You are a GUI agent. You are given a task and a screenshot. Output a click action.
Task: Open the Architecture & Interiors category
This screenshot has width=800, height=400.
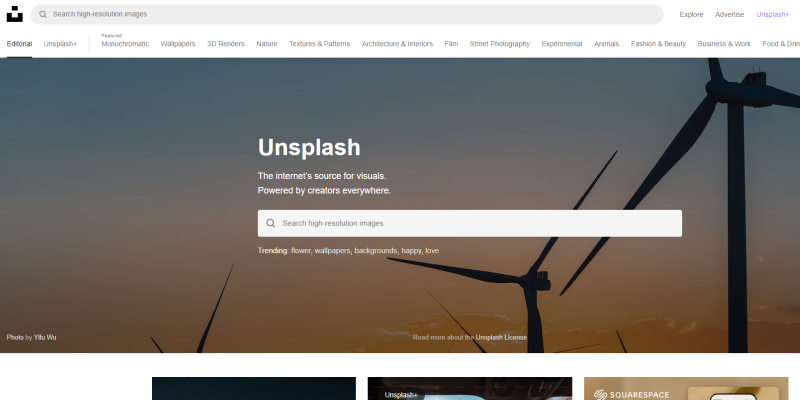tap(397, 44)
